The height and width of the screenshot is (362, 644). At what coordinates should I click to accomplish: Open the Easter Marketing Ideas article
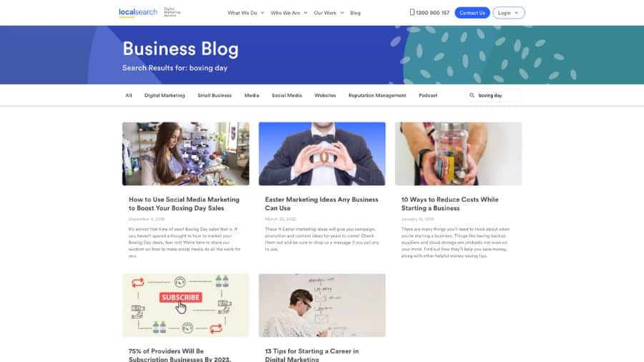point(321,204)
